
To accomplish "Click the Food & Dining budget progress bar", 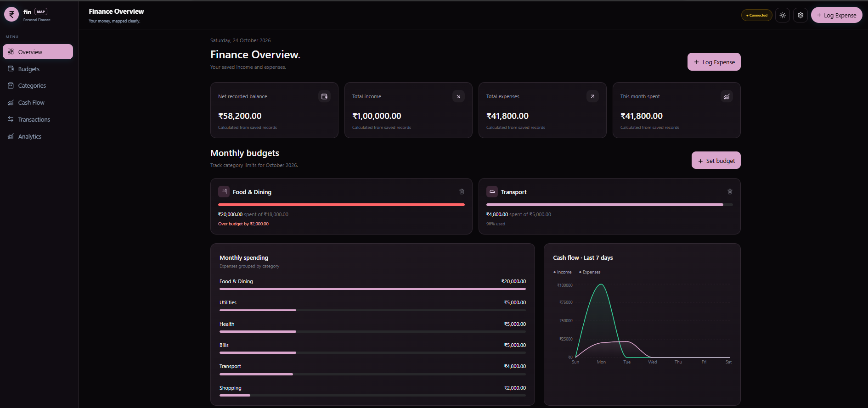I will pyautogui.click(x=341, y=205).
